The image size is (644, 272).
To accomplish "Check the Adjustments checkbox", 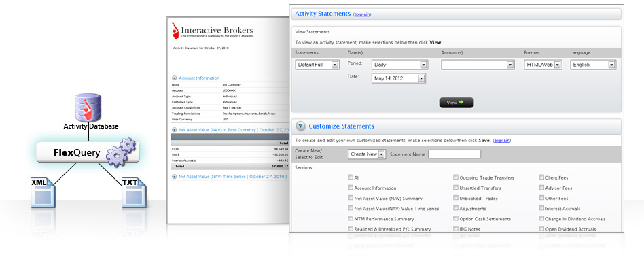I will (x=456, y=208).
